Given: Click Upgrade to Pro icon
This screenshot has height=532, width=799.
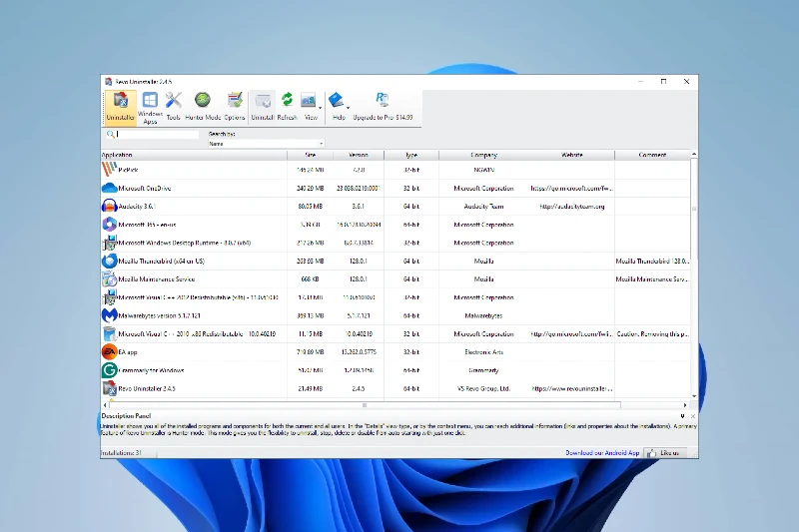Looking at the screenshot, I should pos(383,107).
